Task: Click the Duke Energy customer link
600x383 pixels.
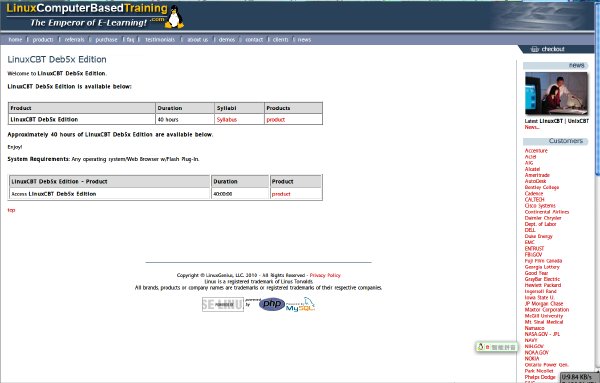Action: (x=538, y=236)
